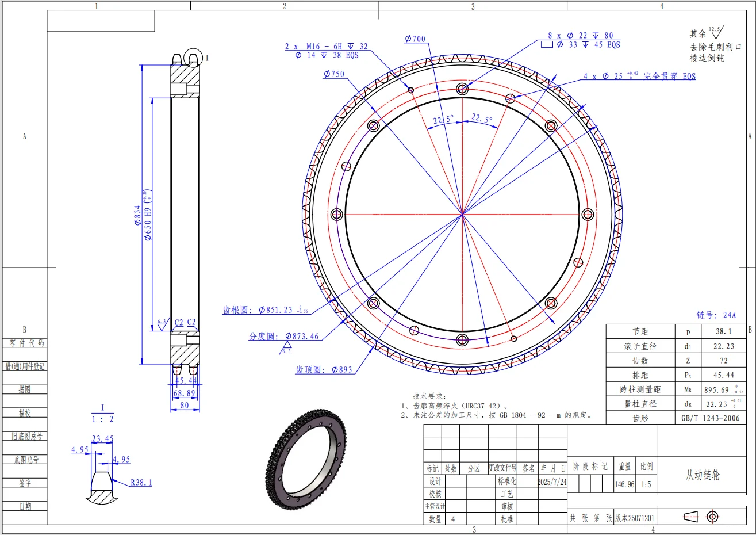The width and height of the screenshot is (756, 535).
Task: Click 22.23 in the 滚子直径 row
Action: 724,346
